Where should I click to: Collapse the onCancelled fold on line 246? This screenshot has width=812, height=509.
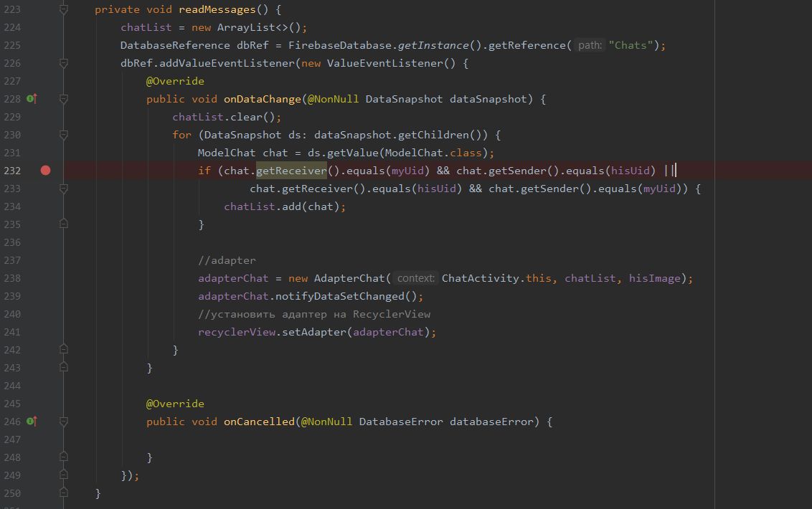(x=64, y=422)
